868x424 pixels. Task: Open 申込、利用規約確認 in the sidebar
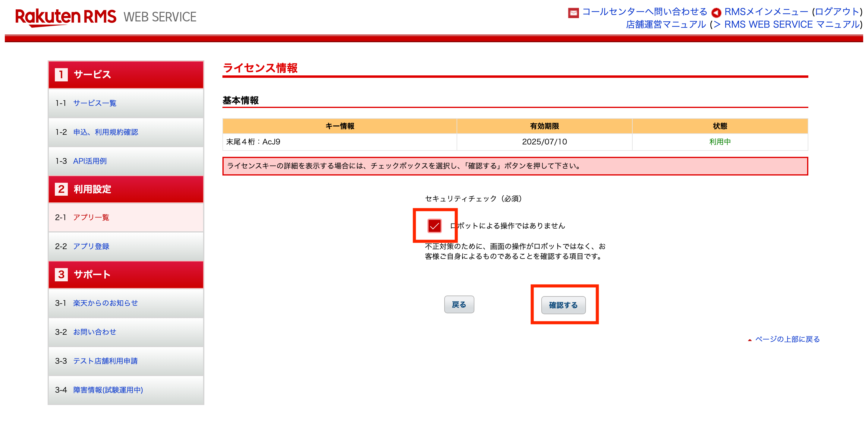[x=105, y=132]
